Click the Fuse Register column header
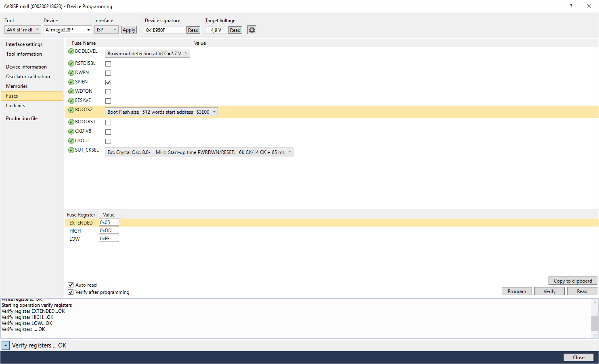Screen dimensions: 599x364 tap(81, 215)
